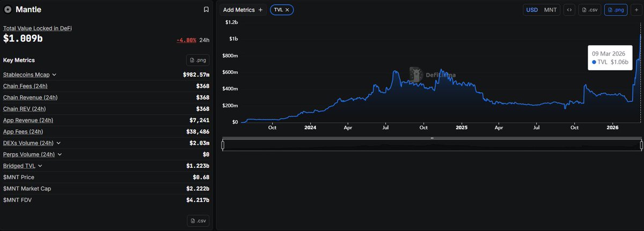The image size is (644, 231).
Task: Click the App Fees (24h) label
Action: [23, 132]
